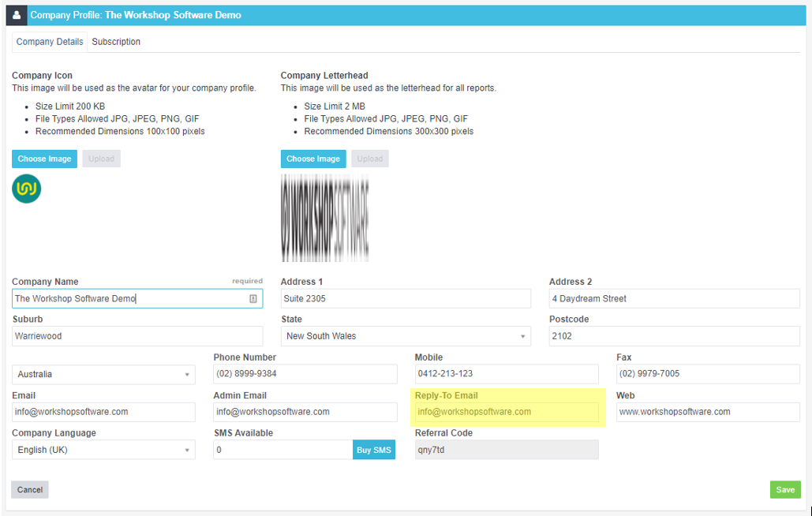Open the State dropdown
The height and width of the screenshot is (516, 812).
406,336
